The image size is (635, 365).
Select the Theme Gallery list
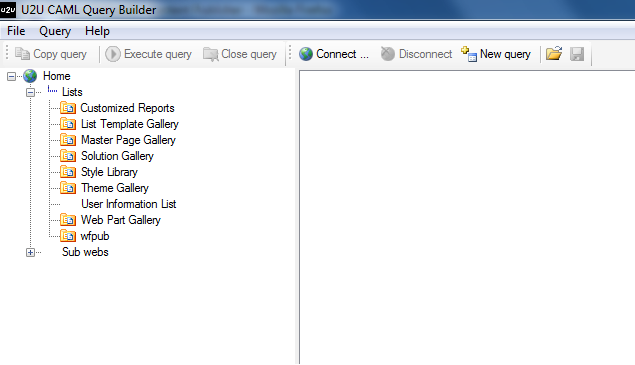[115, 188]
